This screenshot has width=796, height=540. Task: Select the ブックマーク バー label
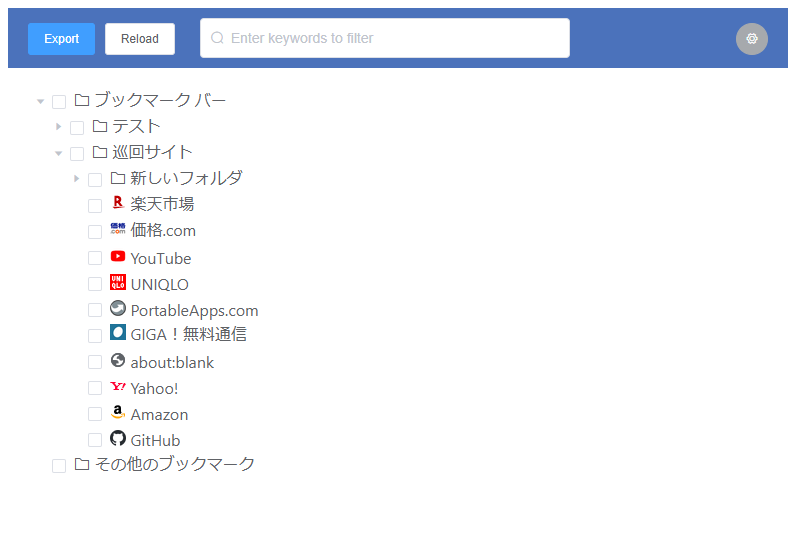(x=160, y=100)
